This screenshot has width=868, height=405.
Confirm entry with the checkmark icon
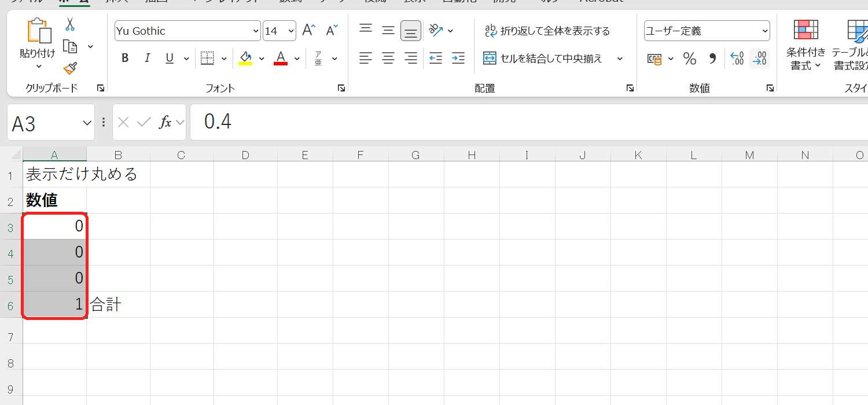[144, 122]
